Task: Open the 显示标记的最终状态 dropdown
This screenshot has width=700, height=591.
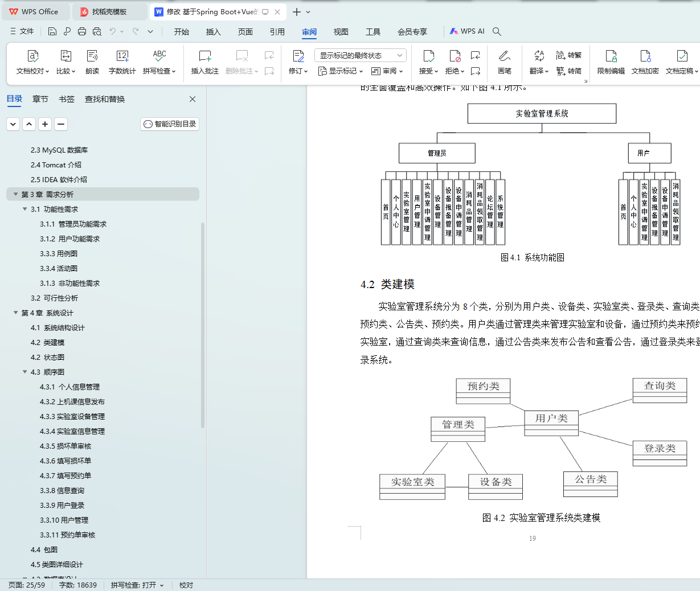Action: coord(360,55)
